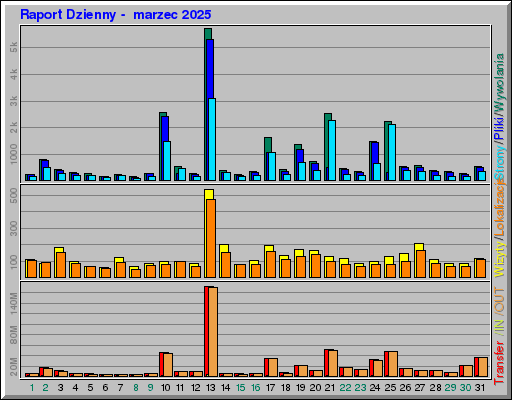The image size is (512, 400).
Task: Click day label 31 on the x-axis
Action: [480, 388]
